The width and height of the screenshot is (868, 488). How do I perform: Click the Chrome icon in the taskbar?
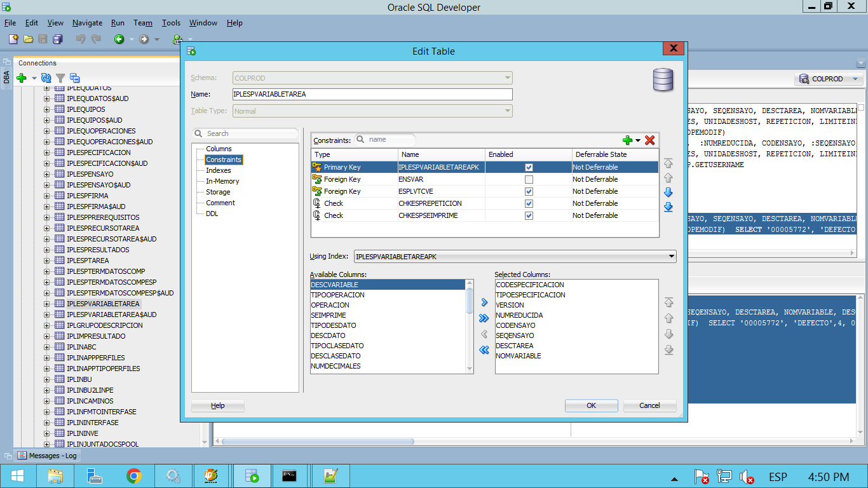click(x=133, y=476)
